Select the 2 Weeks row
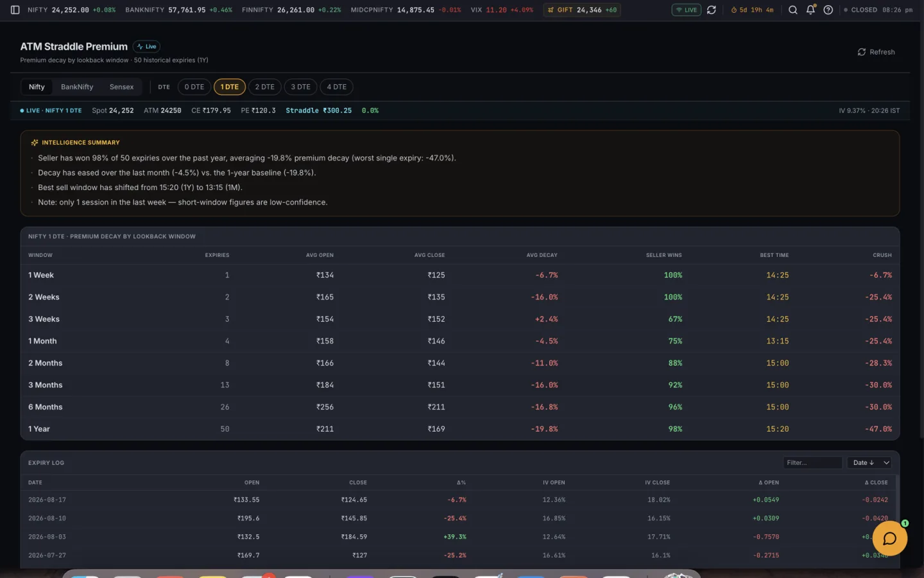Viewport: 924px width, 578px height. click(459, 297)
